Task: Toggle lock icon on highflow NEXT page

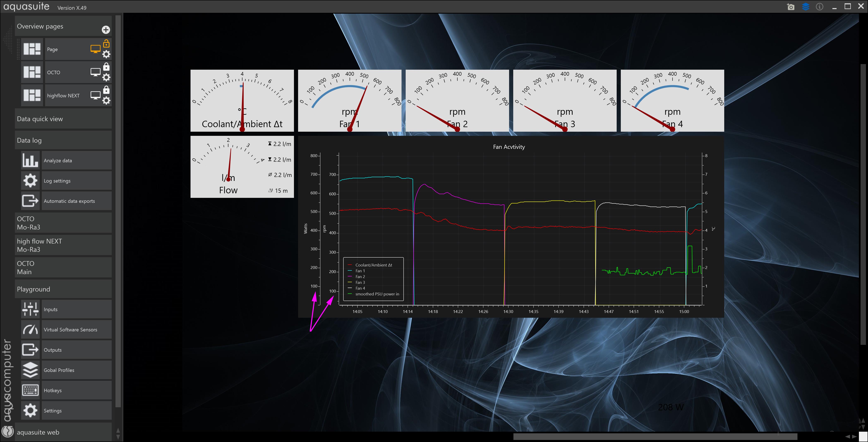Action: 106,90
